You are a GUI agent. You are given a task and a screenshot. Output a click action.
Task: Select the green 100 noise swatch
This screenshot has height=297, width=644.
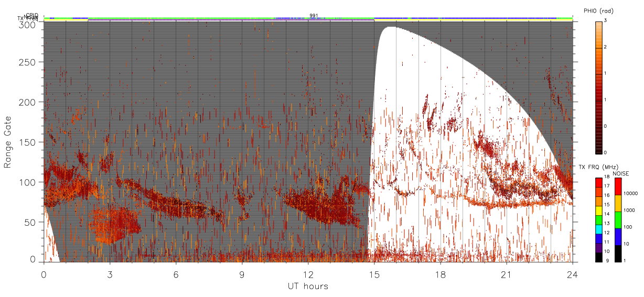[x=618, y=220]
